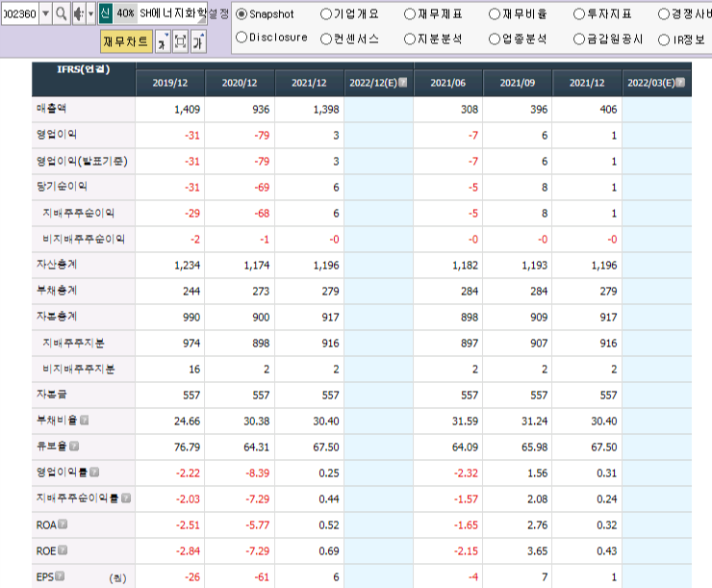712x588 pixels.
Task: Click the 40% margin indicator
Action: coord(125,13)
